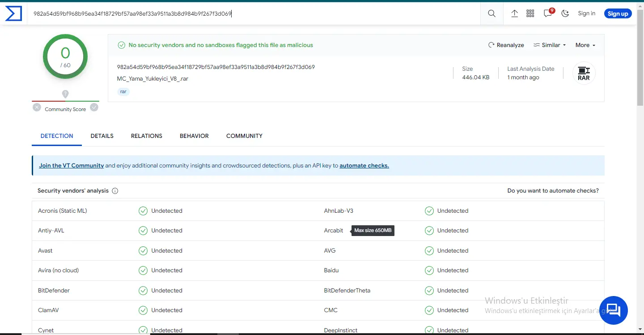The image size is (644, 335).
Task: Click the BitDefenderTheta vendor name
Action: coord(347,291)
